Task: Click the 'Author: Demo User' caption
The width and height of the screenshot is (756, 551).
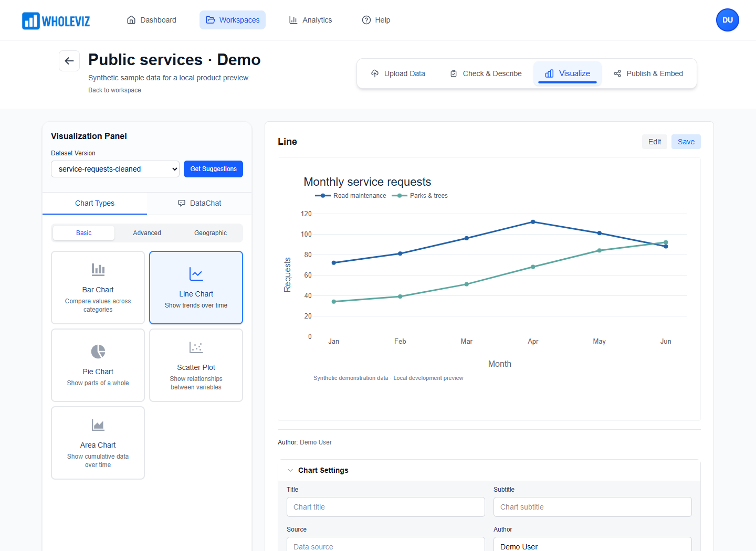Action: tap(305, 442)
